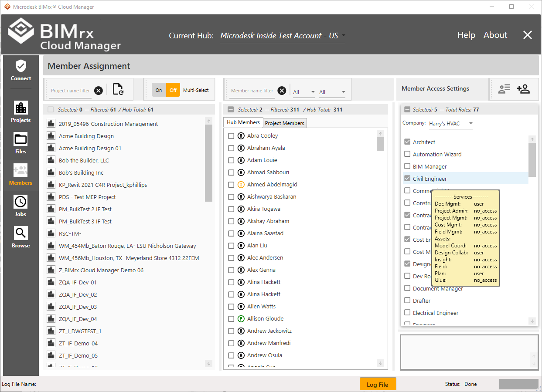The width and height of the screenshot is (542, 392).
Task: Click in the Member name filter field
Action: [252, 91]
